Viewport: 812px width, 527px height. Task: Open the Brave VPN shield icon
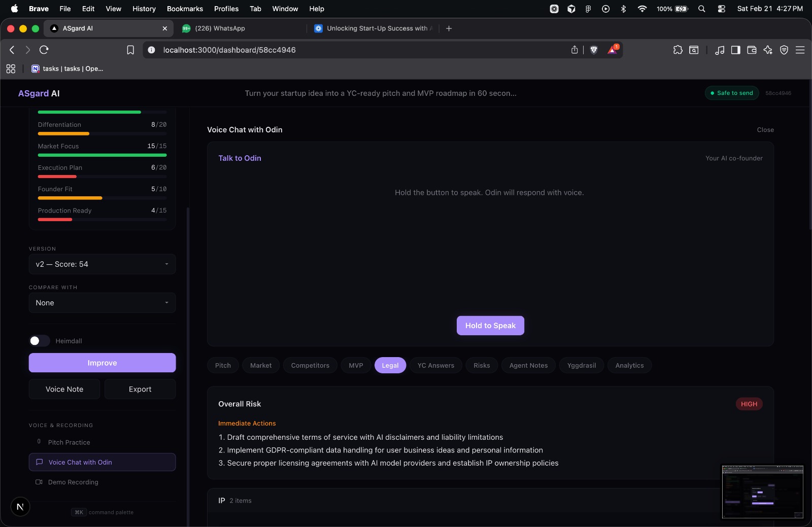click(784, 50)
